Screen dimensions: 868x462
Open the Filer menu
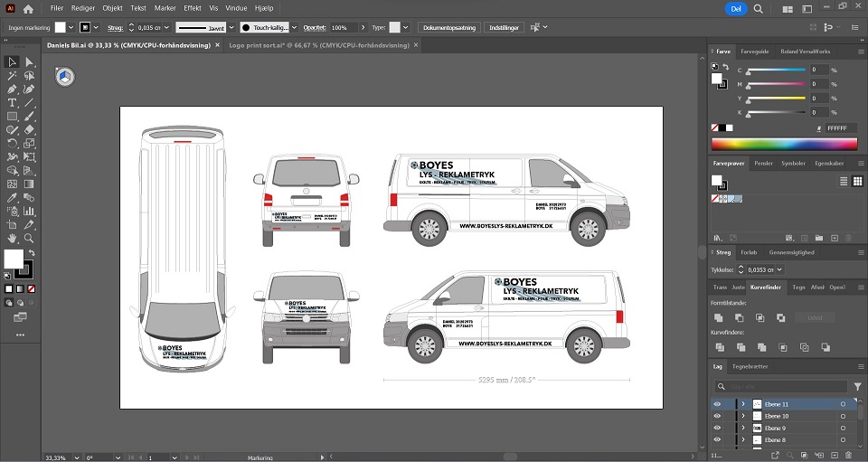(56, 8)
